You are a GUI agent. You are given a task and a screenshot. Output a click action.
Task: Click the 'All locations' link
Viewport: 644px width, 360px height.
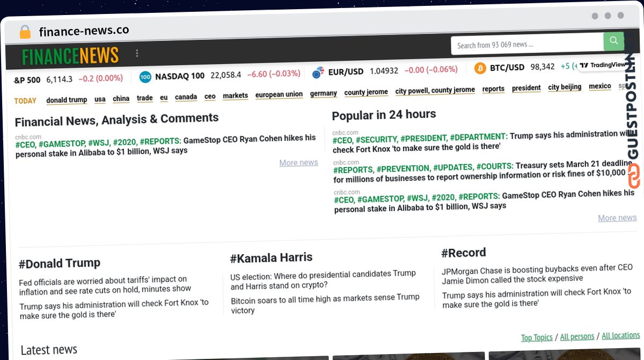pyautogui.click(x=621, y=335)
